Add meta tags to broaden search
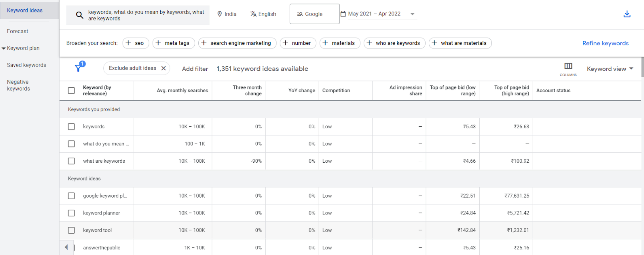Viewport: 644px width, 255px height. click(x=173, y=43)
